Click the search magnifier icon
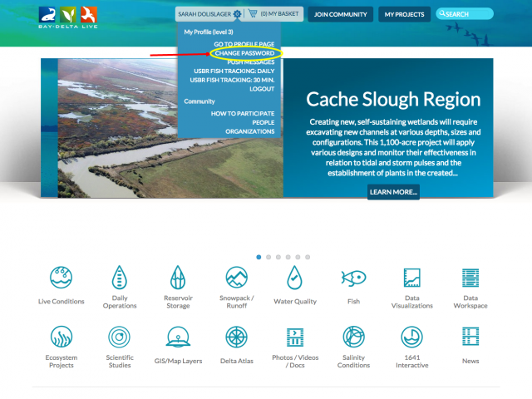The width and height of the screenshot is (532, 399). pos(442,13)
